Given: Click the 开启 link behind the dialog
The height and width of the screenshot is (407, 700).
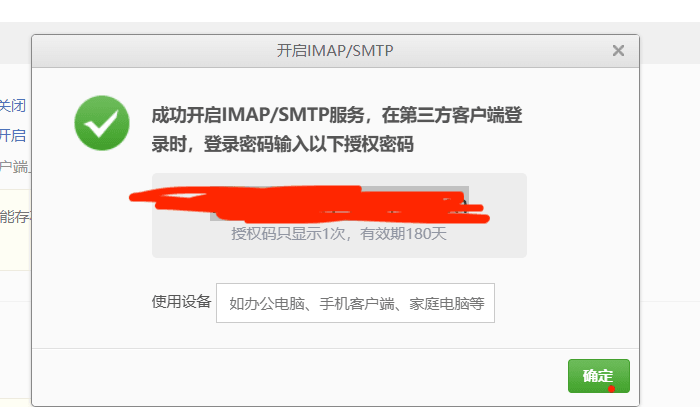Looking at the screenshot, I should [x=12, y=135].
